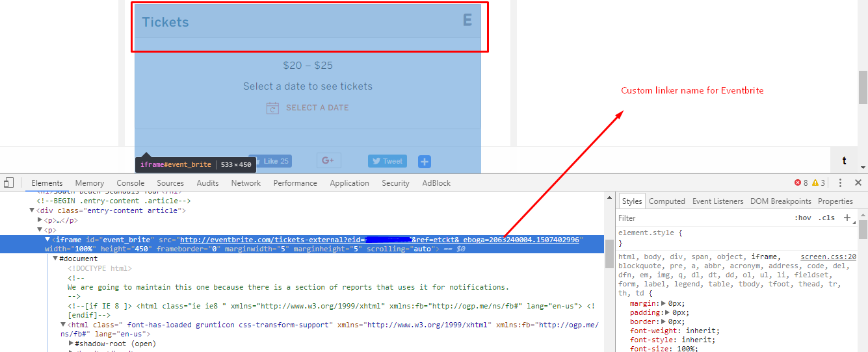Click the web page scrollbar down arrow

863,168
